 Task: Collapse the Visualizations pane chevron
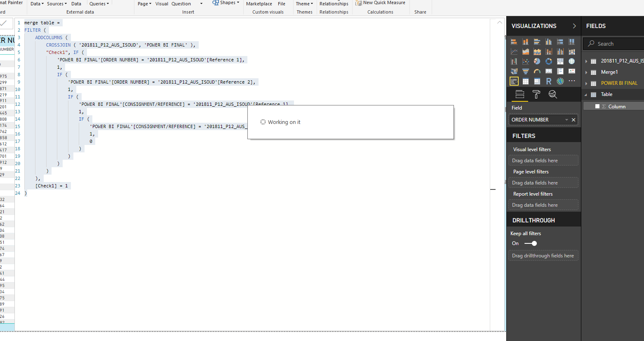574,26
